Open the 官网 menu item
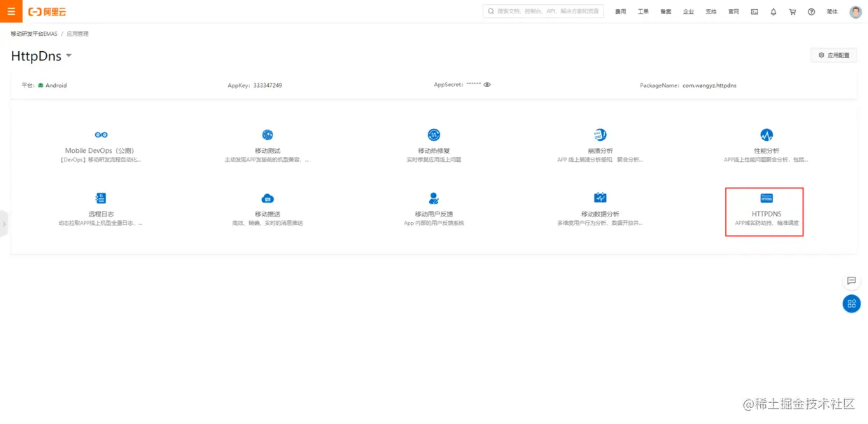This screenshot has width=868, height=424. pyautogui.click(x=734, y=12)
